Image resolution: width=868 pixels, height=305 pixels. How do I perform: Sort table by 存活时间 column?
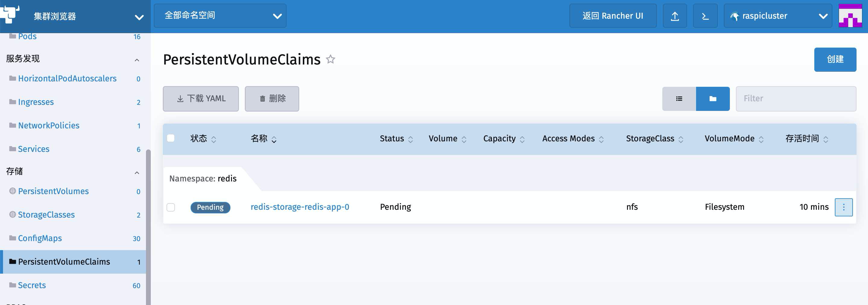tap(807, 139)
